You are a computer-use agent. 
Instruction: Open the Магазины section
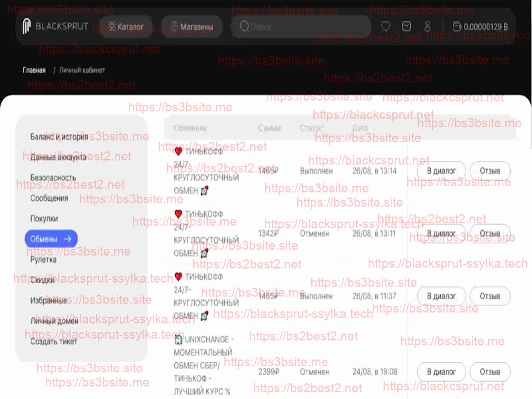[x=192, y=27]
